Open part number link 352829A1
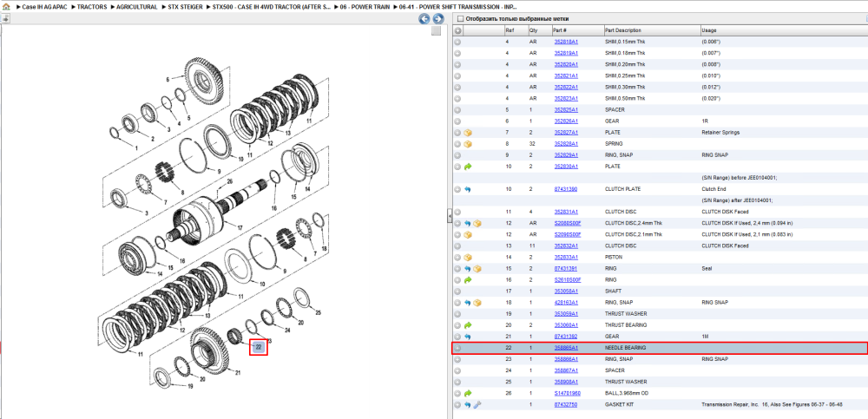This screenshot has height=419, width=868. (x=566, y=155)
